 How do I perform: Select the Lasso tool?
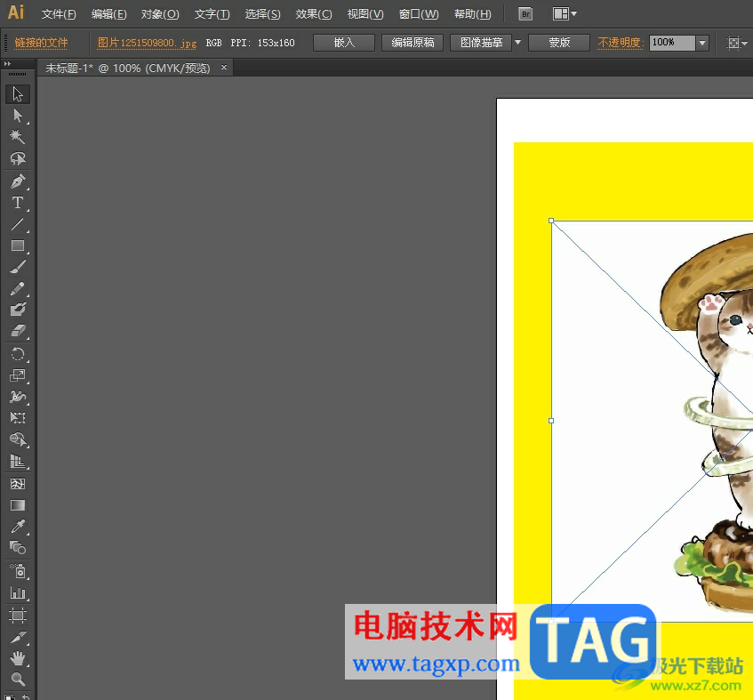tap(18, 158)
